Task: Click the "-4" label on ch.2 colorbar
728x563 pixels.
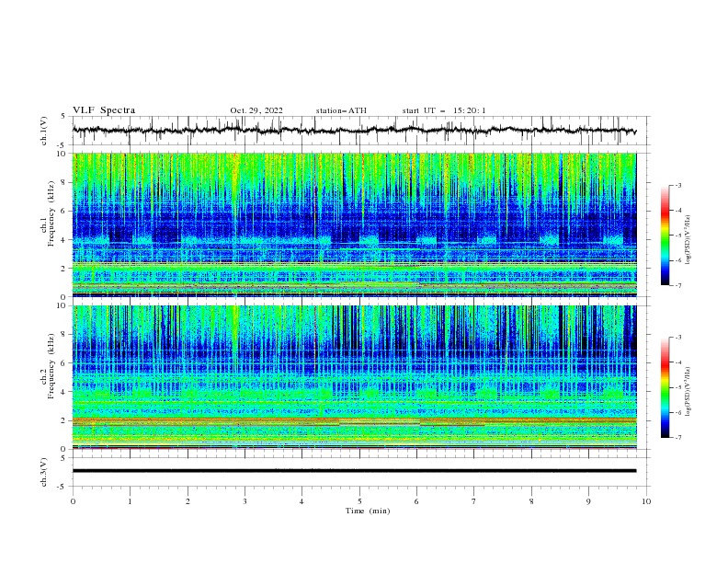Action: click(677, 362)
